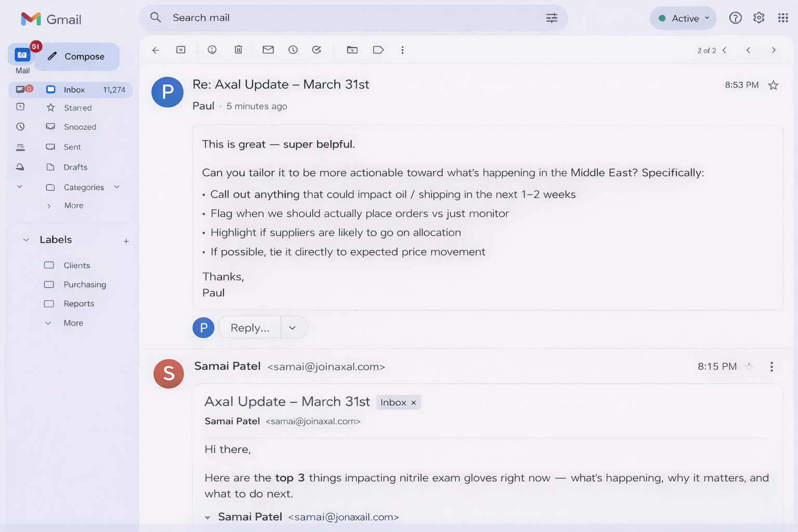Archive the current conversation
The image size is (798, 532).
[x=180, y=49]
